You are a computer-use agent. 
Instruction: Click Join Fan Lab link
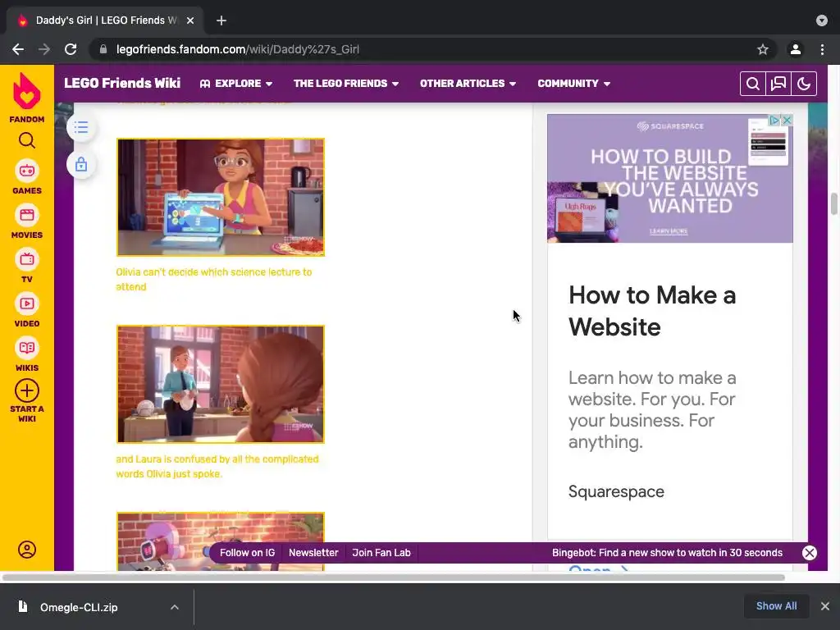tap(381, 553)
